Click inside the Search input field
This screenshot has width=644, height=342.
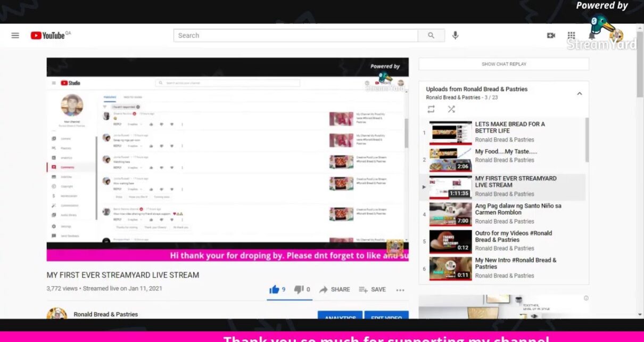pyautogui.click(x=295, y=36)
